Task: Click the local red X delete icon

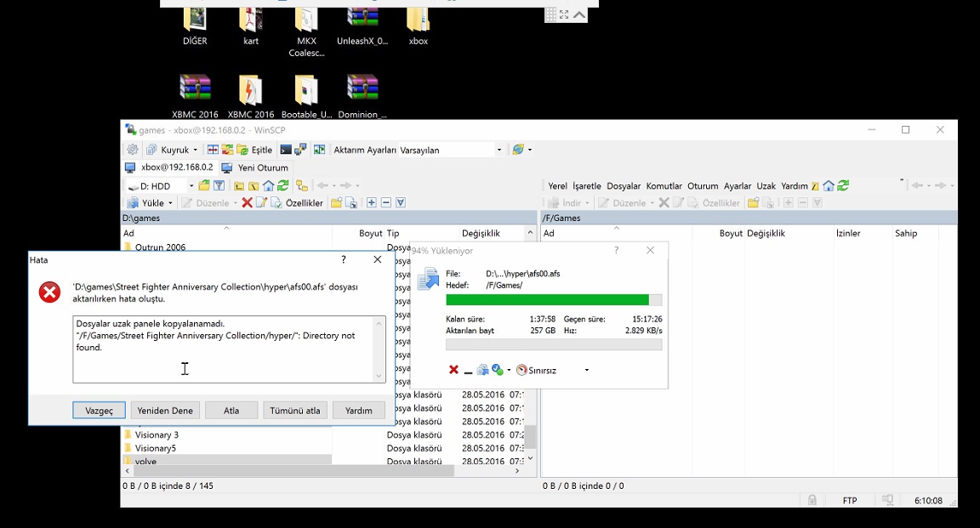Action: coord(247,202)
